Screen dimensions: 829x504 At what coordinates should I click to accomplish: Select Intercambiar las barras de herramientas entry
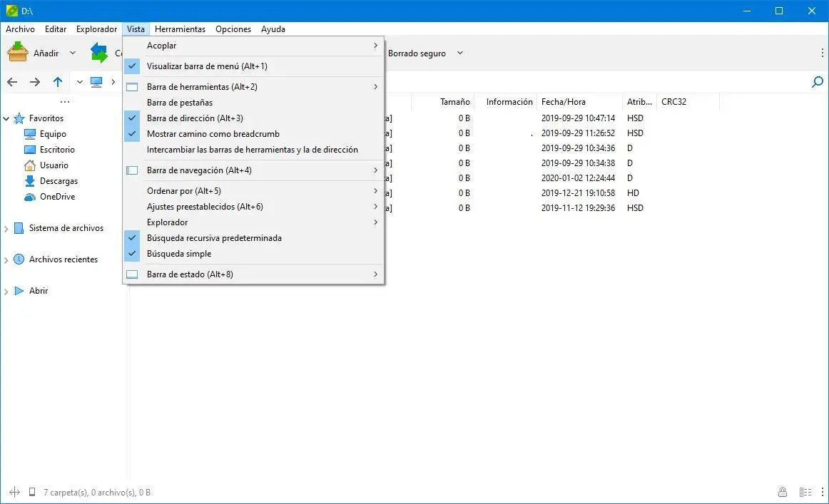(x=253, y=150)
